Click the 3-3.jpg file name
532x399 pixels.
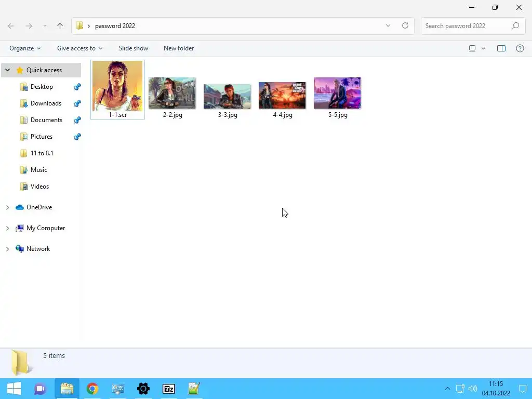[228, 115]
